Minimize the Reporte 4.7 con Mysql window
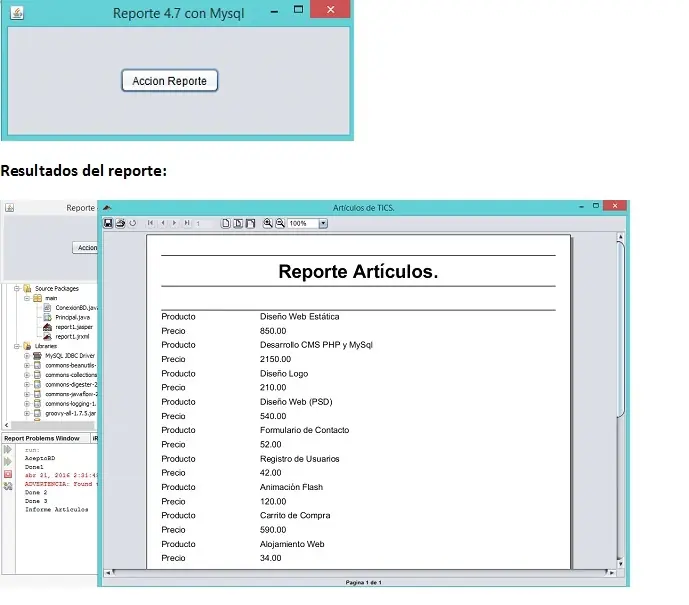Viewport: 689px width, 605px height. click(274, 11)
